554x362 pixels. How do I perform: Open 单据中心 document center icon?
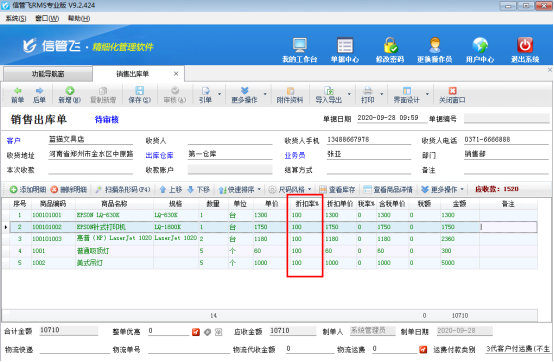[x=344, y=45]
